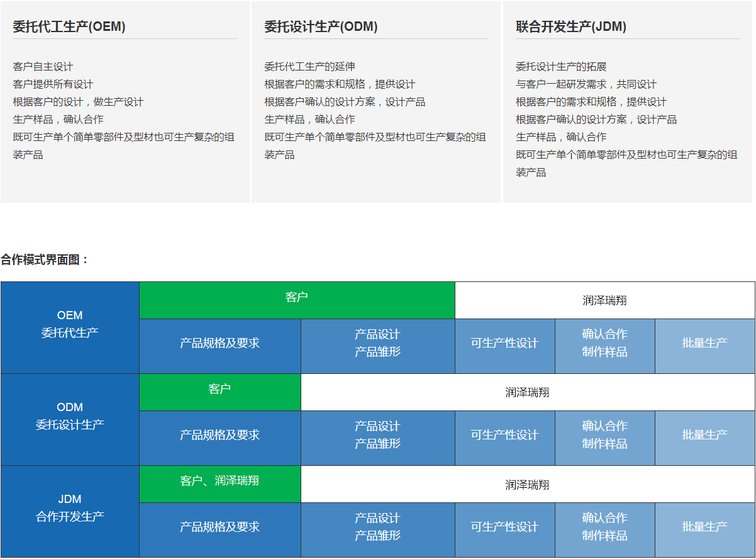
Task: Click 可生产性设计 cell in the ODM row
Action: [x=504, y=436]
